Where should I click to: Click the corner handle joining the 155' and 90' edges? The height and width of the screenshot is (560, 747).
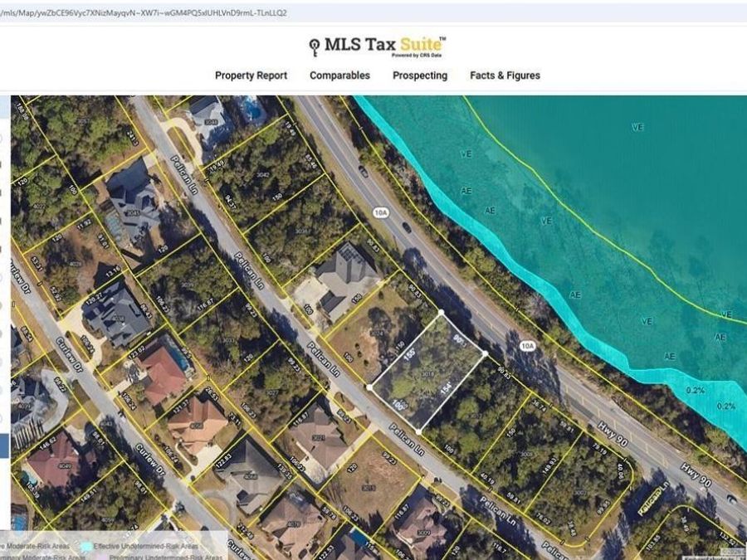[442, 313]
